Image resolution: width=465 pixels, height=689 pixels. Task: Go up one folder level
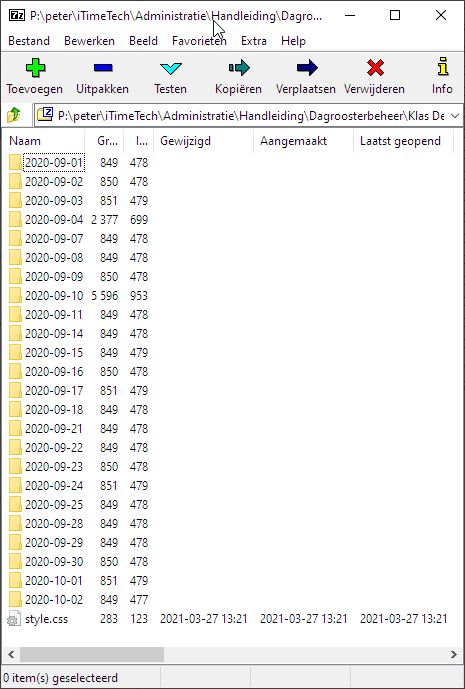[14, 115]
